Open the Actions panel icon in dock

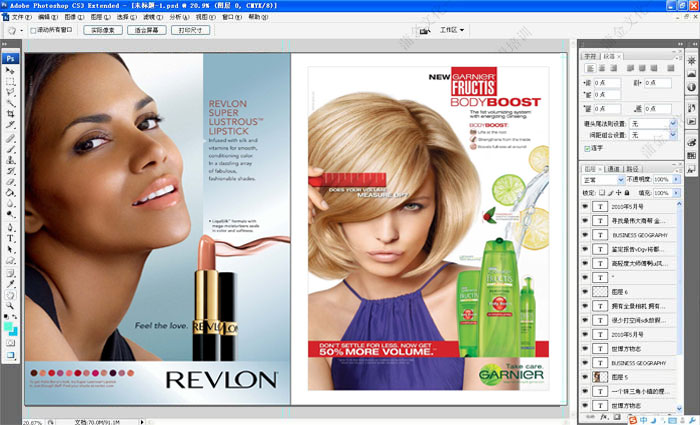tap(692, 121)
